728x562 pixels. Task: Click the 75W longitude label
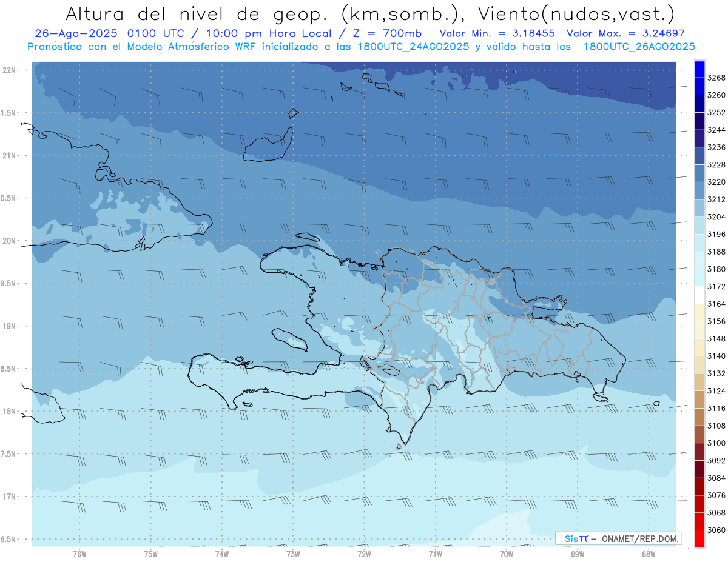point(151,554)
